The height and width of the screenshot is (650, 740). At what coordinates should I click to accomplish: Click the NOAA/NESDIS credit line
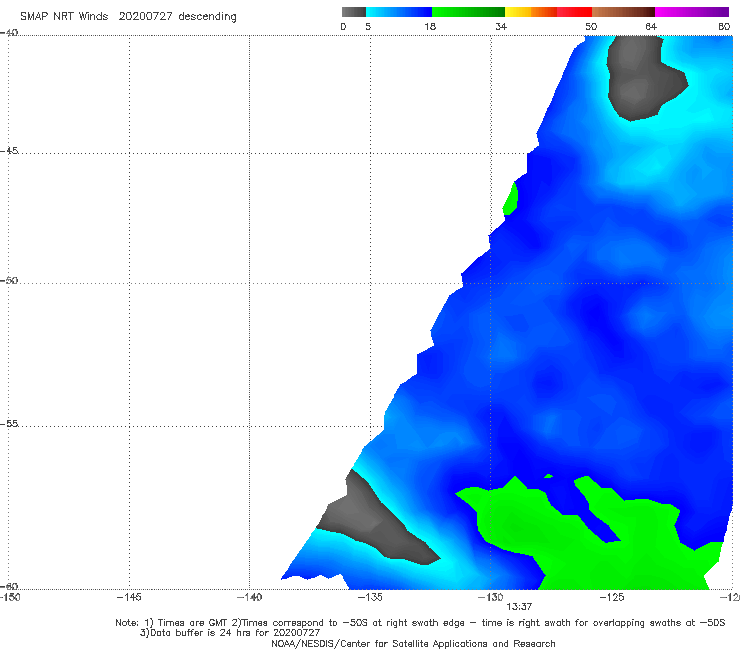tap(413, 643)
